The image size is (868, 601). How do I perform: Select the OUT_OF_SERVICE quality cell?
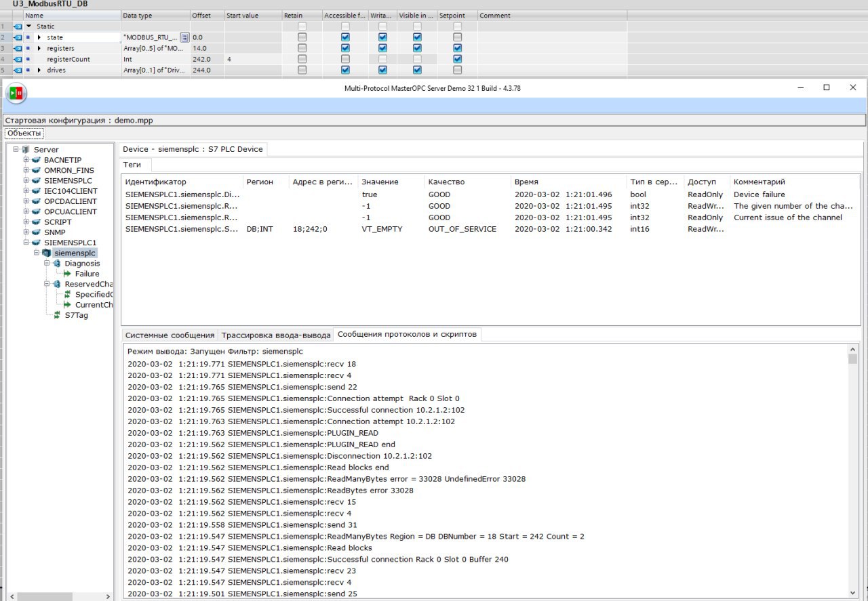[462, 229]
